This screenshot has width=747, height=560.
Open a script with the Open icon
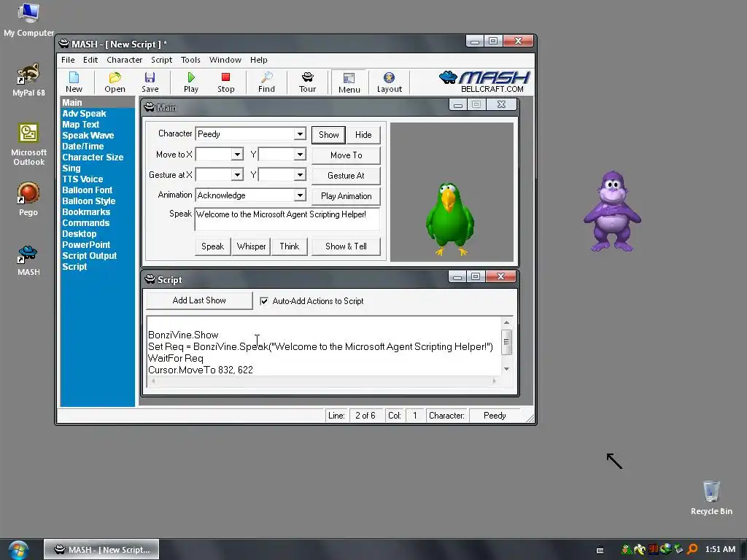click(115, 82)
